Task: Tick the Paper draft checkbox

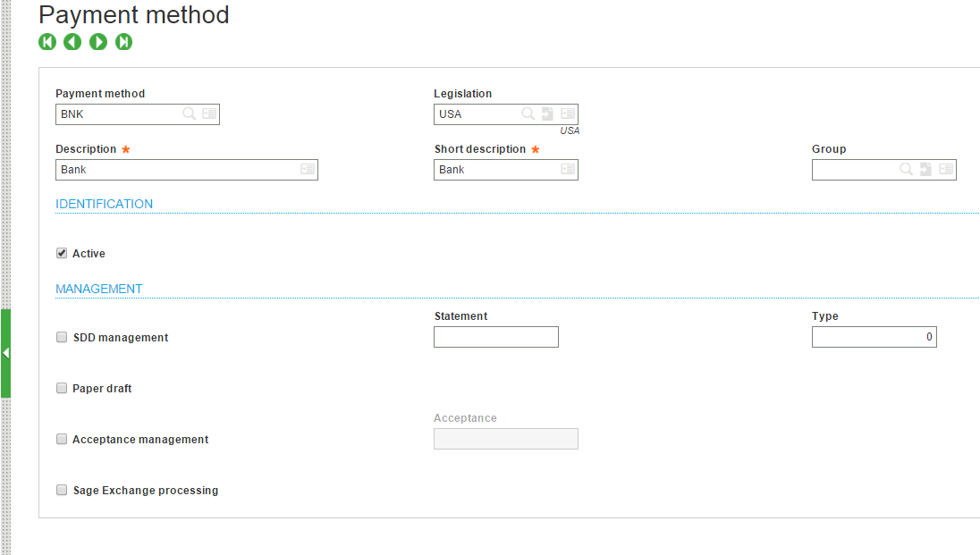Action: coord(62,388)
